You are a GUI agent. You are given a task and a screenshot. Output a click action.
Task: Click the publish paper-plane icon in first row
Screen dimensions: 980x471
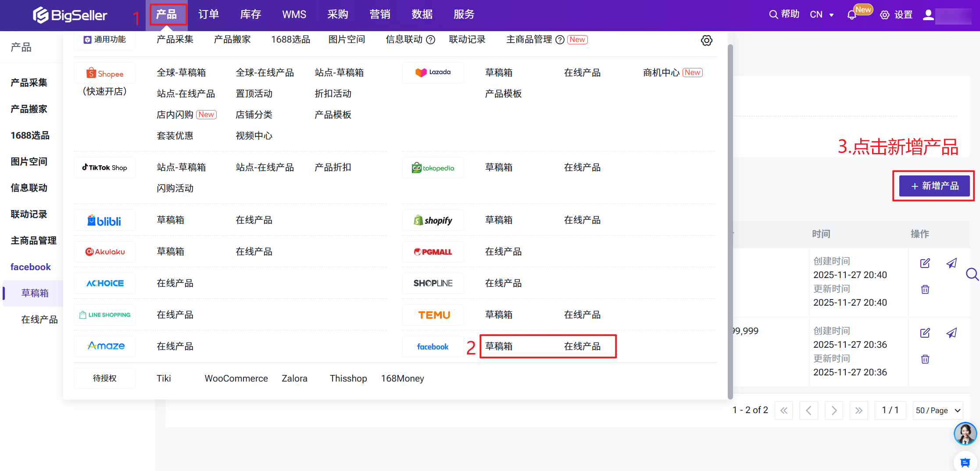coord(951,263)
